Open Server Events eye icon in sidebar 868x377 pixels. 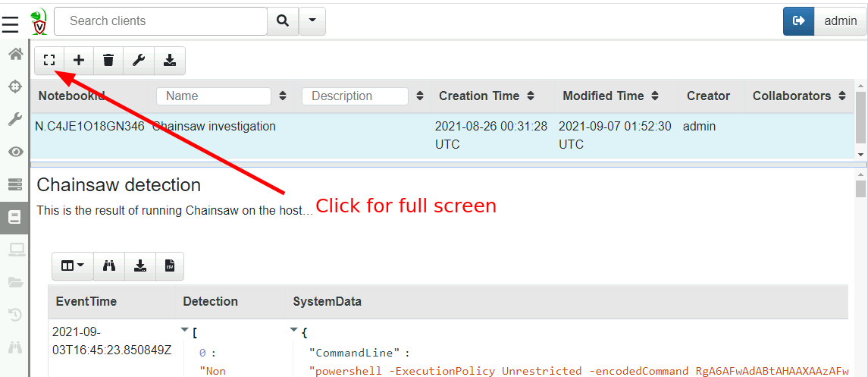click(15, 152)
